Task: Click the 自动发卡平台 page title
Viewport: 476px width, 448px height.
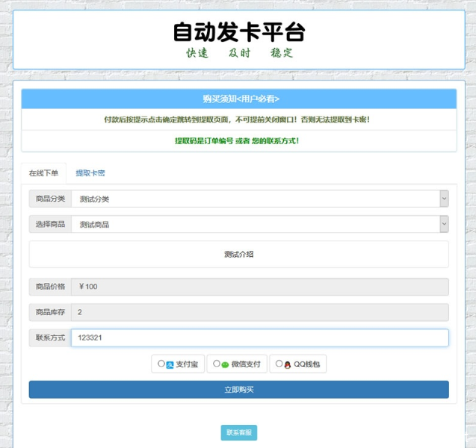Action: [238, 32]
